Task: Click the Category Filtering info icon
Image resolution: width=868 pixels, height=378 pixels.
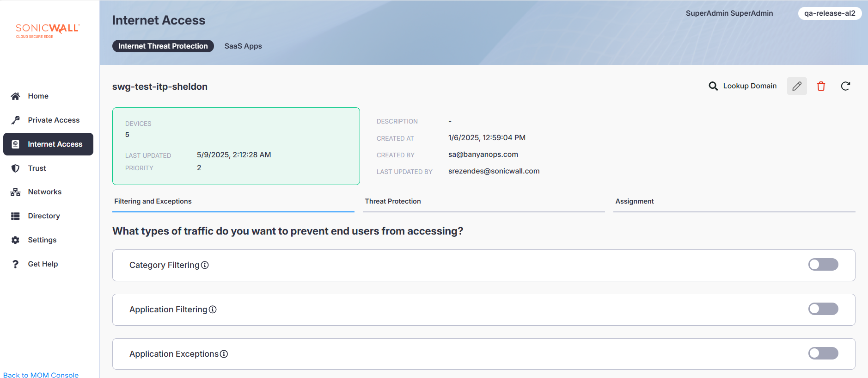Action: click(205, 265)
